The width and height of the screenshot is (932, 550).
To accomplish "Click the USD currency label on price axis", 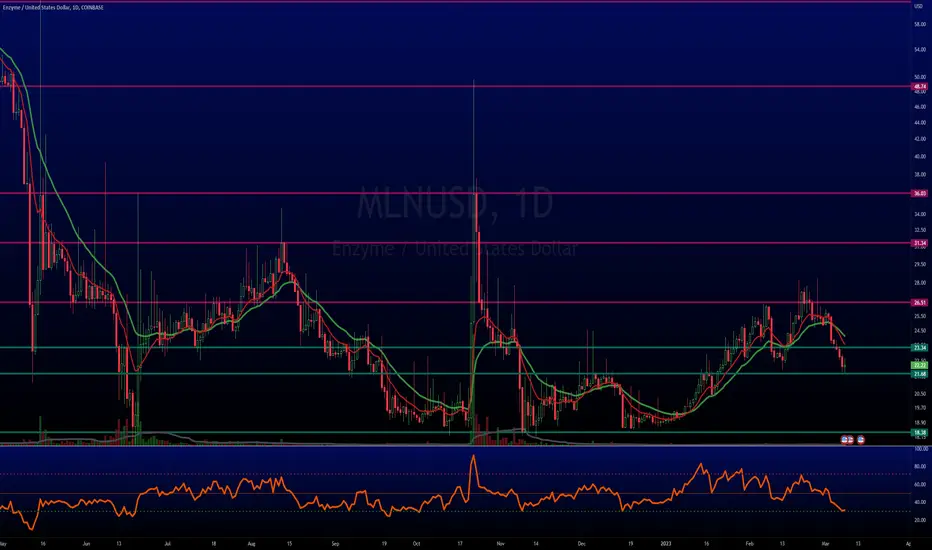I will pyautogui.click(x=919, y=6).
